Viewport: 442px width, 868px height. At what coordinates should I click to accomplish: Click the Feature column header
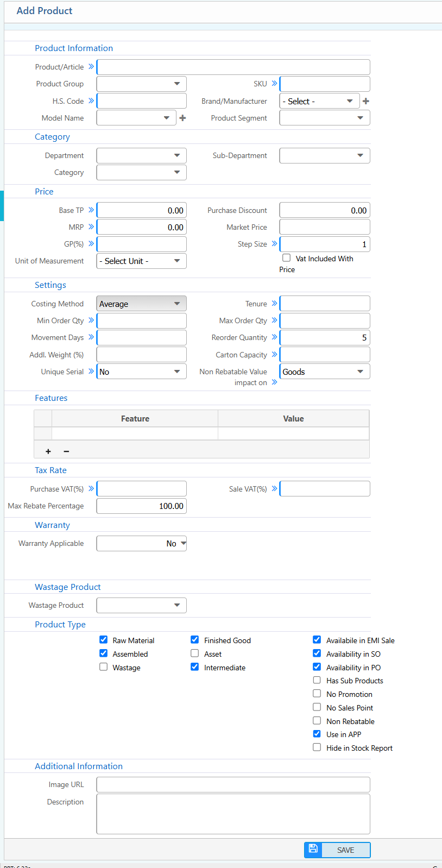(135, 419)
